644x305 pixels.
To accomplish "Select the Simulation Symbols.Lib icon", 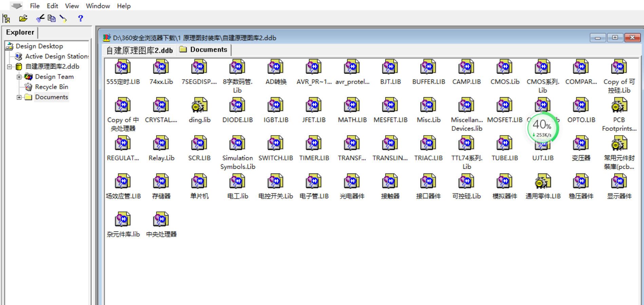I will (x=237, y=143).
